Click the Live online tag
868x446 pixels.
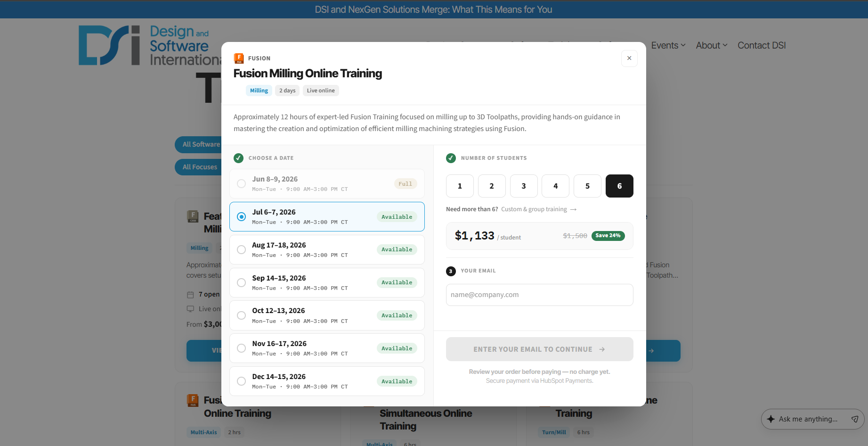pyautogui.click(x=321, y=91)
